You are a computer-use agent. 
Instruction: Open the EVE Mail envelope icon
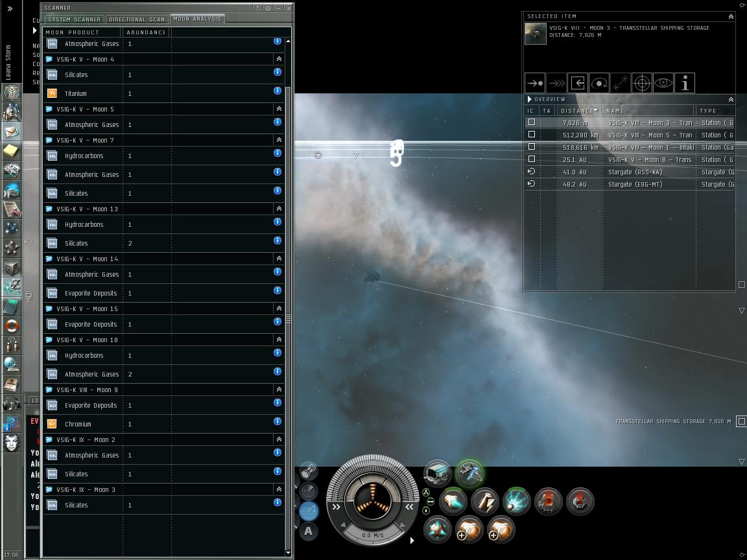(x=12, y=131)
